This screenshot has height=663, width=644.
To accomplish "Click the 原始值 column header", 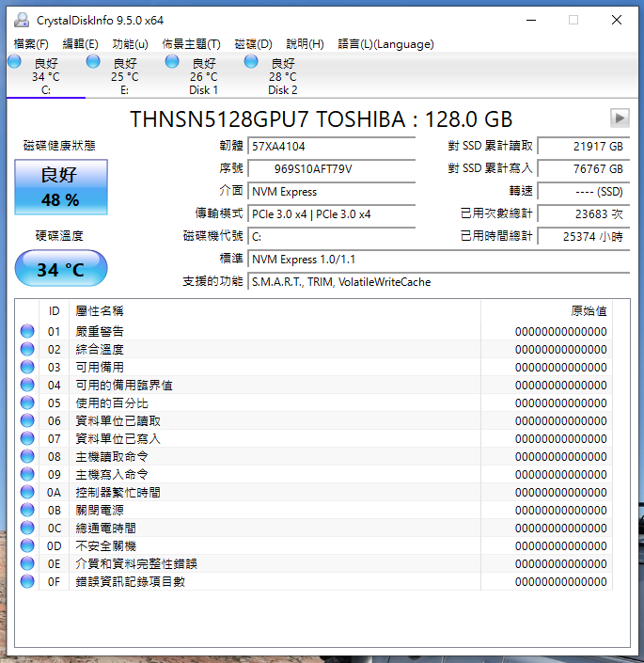I will tap(547, 311).
